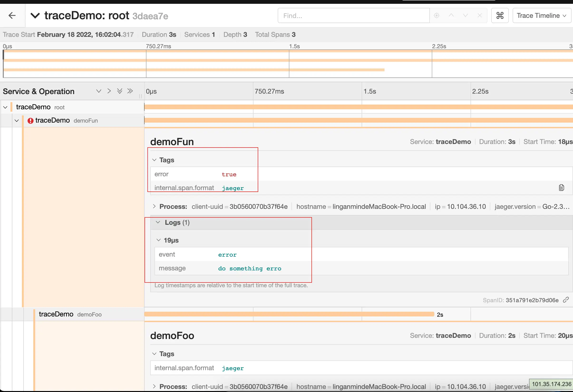Collapse the trace header chevron beside traceDemo: root
Viewport: 573px width, 392px height.
point(35,16)
